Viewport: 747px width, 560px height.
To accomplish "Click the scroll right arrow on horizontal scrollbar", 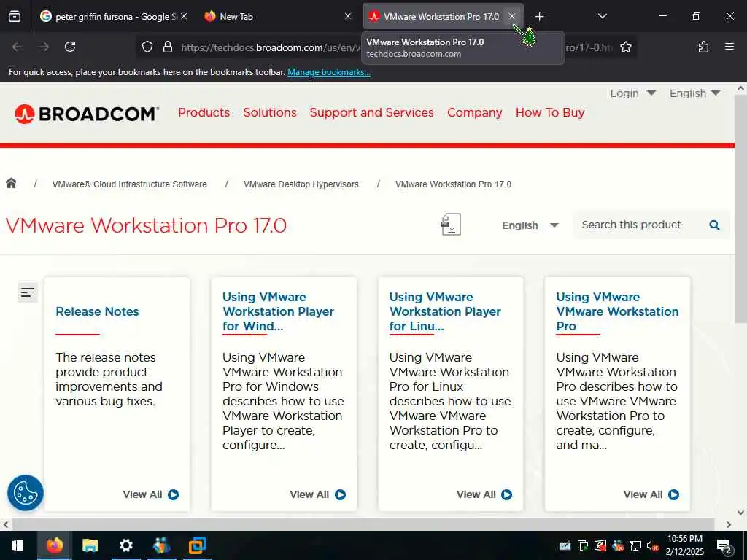I will pos(729,524).
